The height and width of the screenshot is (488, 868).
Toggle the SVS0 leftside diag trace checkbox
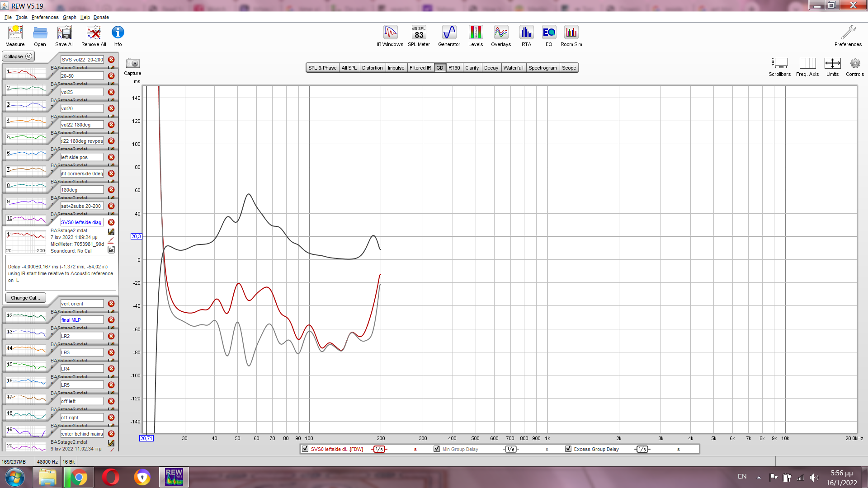(305, 449)
